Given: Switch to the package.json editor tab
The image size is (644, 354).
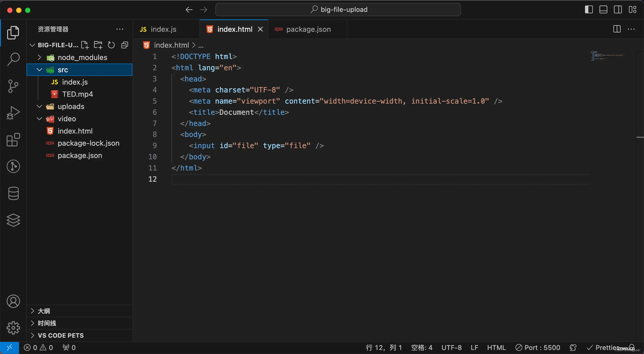Looking at the screenshot, I should [x=307, y=29].
